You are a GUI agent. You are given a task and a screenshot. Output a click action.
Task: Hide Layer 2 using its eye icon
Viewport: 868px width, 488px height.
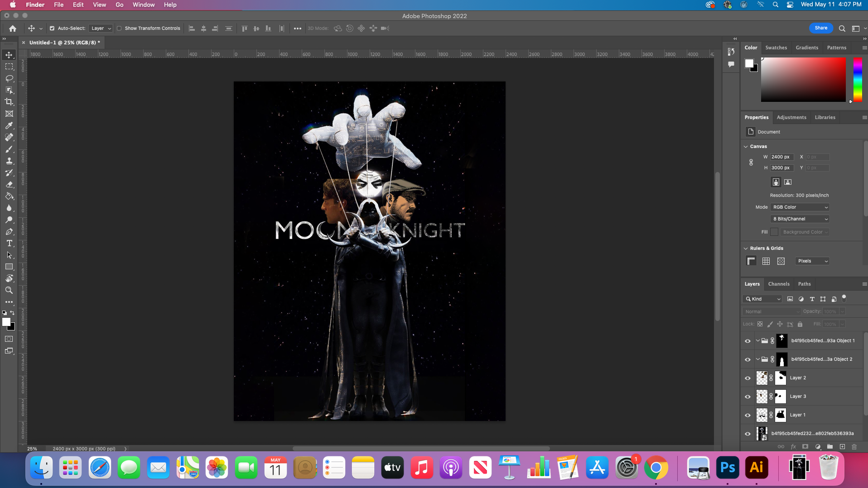pos(747,378)
